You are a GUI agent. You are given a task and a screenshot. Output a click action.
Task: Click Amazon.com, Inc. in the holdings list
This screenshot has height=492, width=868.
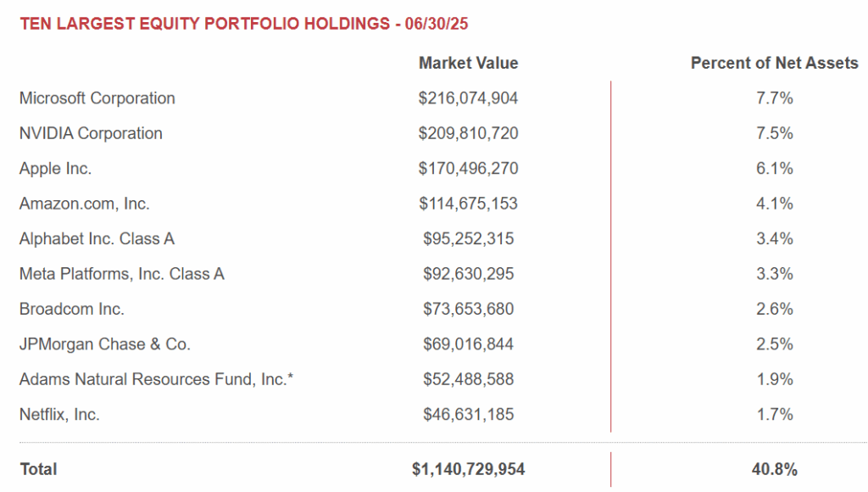coord(85,204)
